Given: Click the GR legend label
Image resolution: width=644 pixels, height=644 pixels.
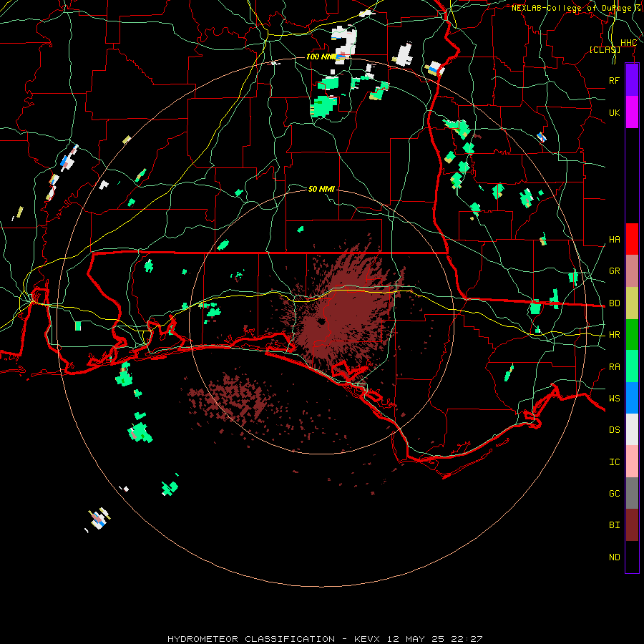Looking at the screenshot, I should (x=614, y=271).
